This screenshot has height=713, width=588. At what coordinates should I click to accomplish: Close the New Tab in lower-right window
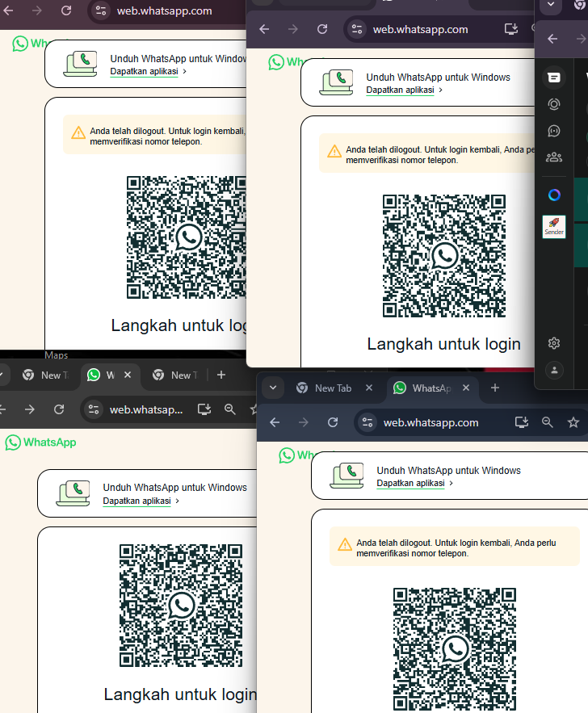pyautogui.click(x=369, y=388)
